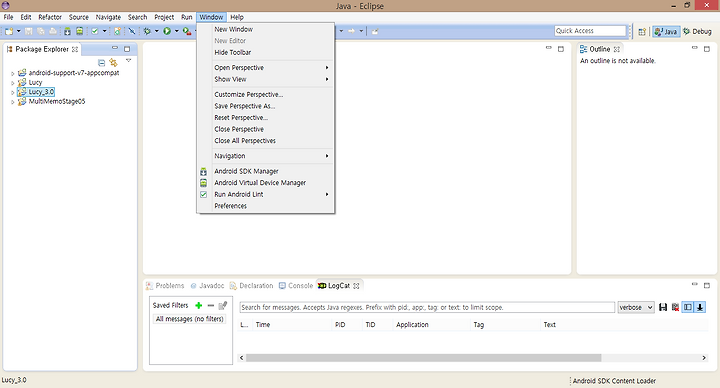This screenshot has height=388, width=720.
Task: Open Android SDK Manager from the toolbar
Action: tap(68, 31)
